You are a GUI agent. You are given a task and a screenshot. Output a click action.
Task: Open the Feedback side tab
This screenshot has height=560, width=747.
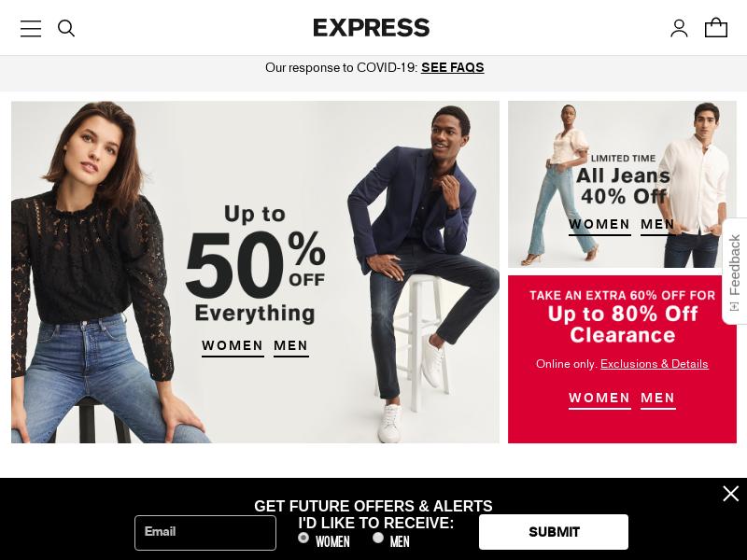click(735, 271)
